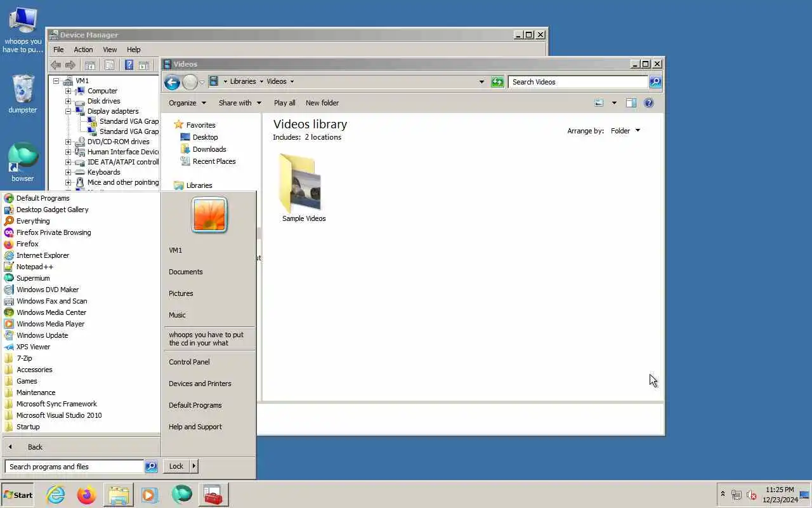Viewport: 812px width, 508px height.
Task: Open the Action menu in Device Manager
Action: 83,50
